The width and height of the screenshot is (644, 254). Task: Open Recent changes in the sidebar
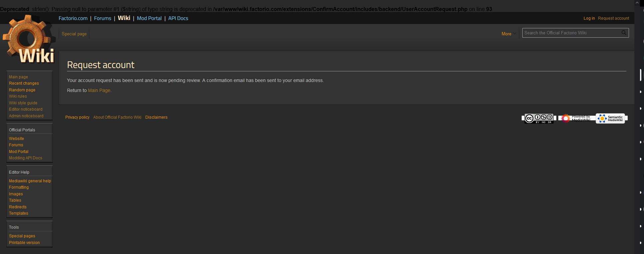tap(24, 83)
